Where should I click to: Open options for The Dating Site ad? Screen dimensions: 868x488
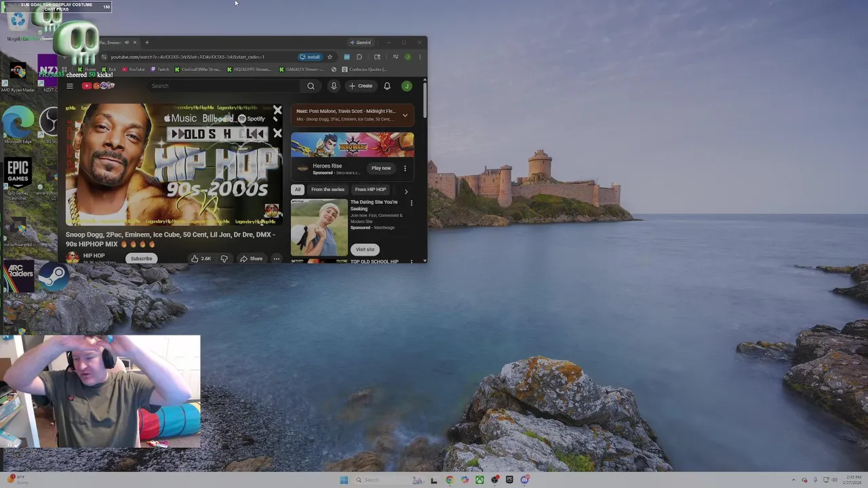[411, 203]
